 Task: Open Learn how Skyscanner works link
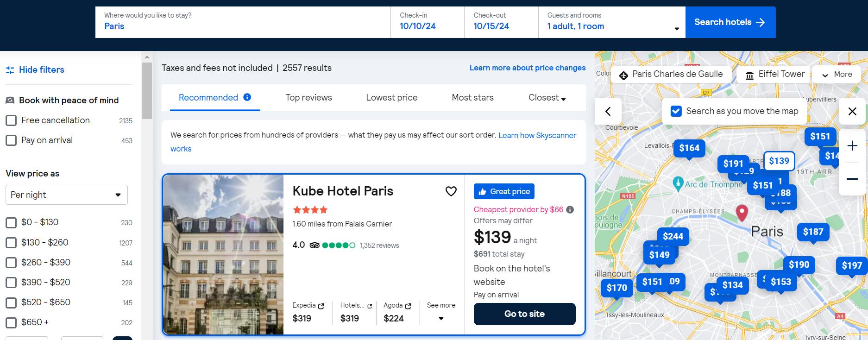coord(537,135)
